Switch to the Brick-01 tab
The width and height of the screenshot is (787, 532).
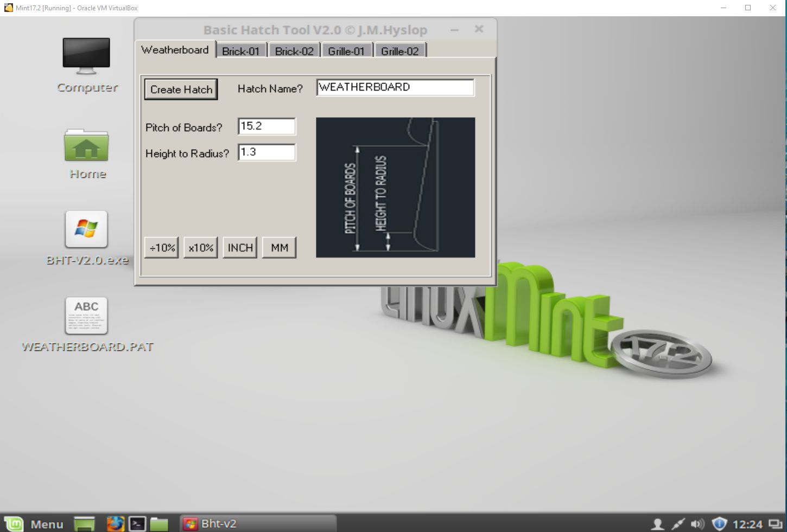point(240,51)
